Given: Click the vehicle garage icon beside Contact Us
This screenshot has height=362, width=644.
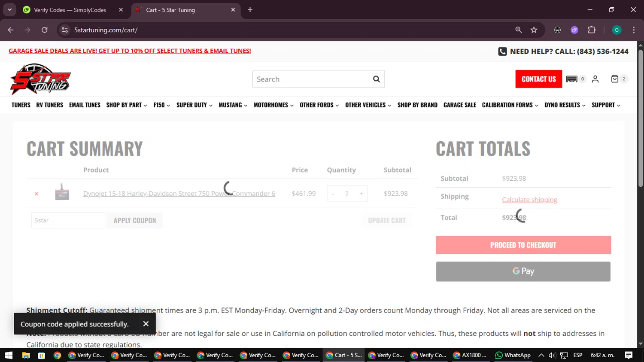Looking at the screenshot, I should 571,79.
